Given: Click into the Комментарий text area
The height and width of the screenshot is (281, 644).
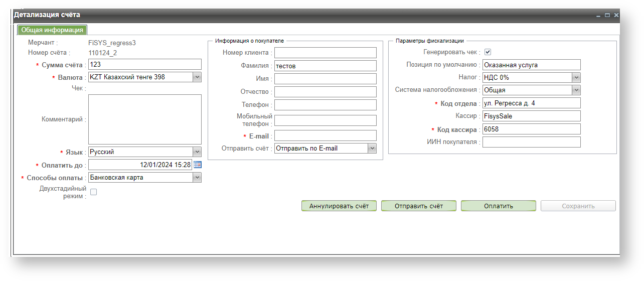Looking at the screenshot, I should 144,119.
